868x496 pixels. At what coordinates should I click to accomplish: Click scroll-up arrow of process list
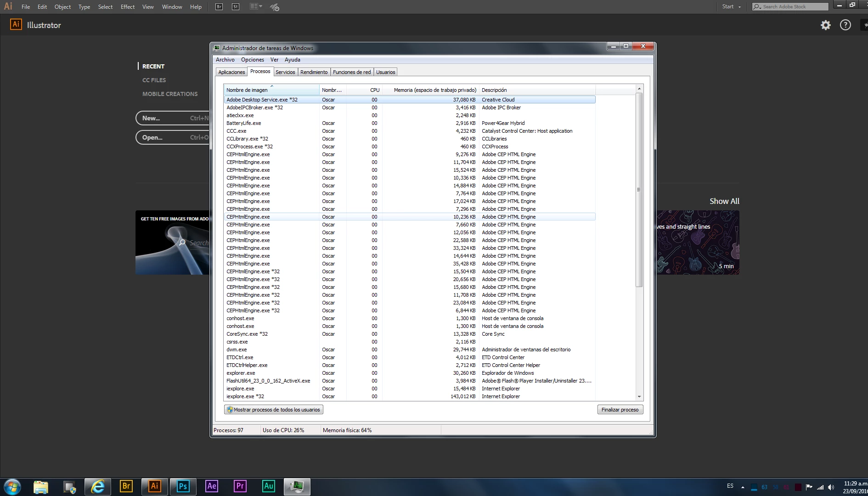639,89
